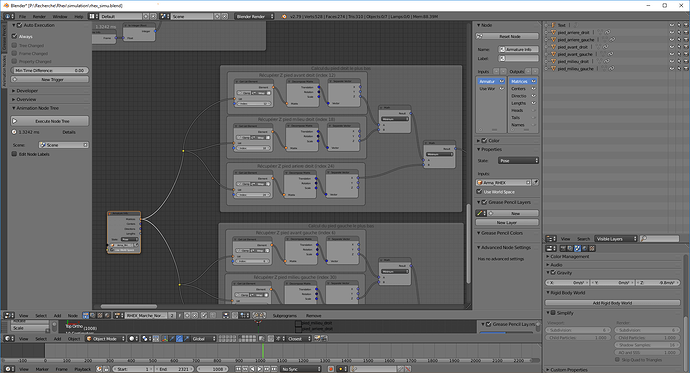This screenshot has height=373, width=690.
Task: Enable the Property Changed trigger
Action: coord(15,61)
